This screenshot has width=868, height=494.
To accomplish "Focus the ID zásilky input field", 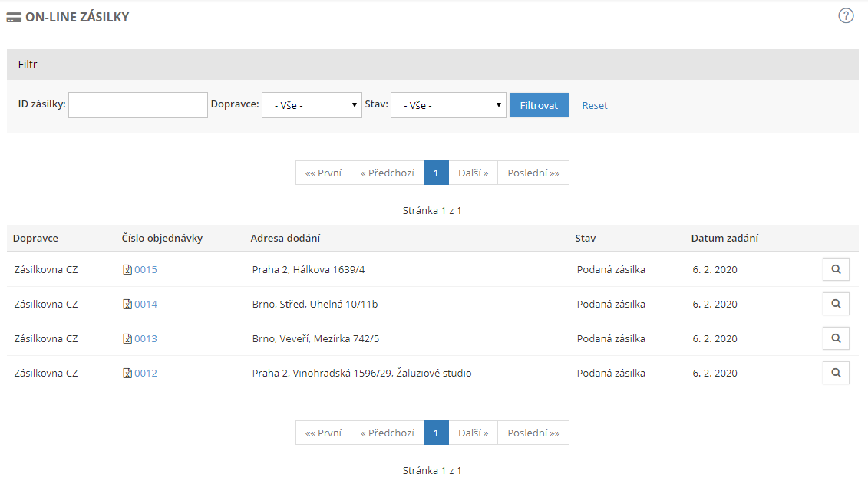I will click(x=138, y=105).
